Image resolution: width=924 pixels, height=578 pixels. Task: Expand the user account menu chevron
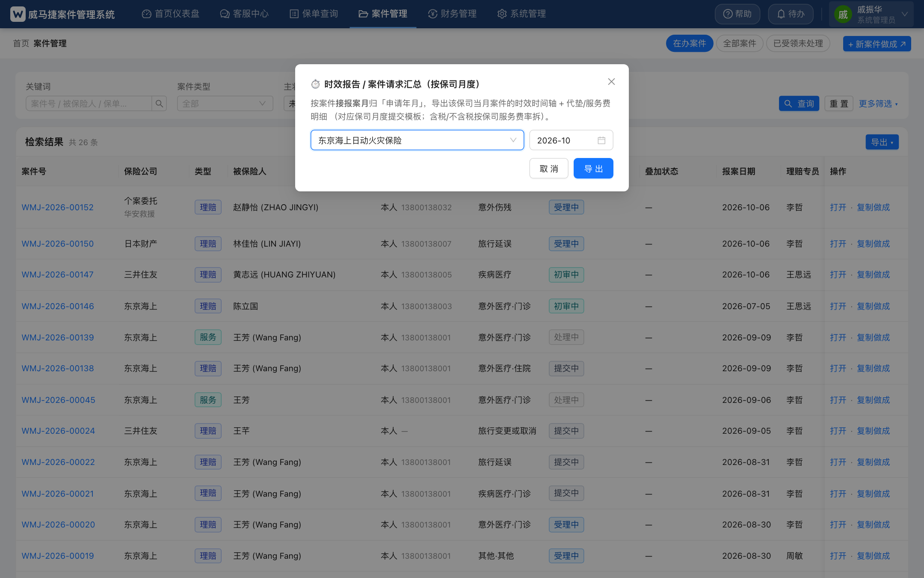(x=905, y=14)
